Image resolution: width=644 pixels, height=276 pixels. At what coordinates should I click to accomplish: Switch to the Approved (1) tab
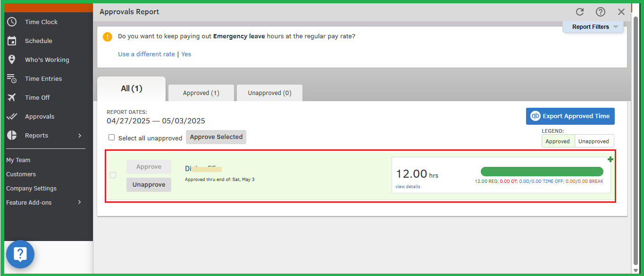[x=201, y=93]
